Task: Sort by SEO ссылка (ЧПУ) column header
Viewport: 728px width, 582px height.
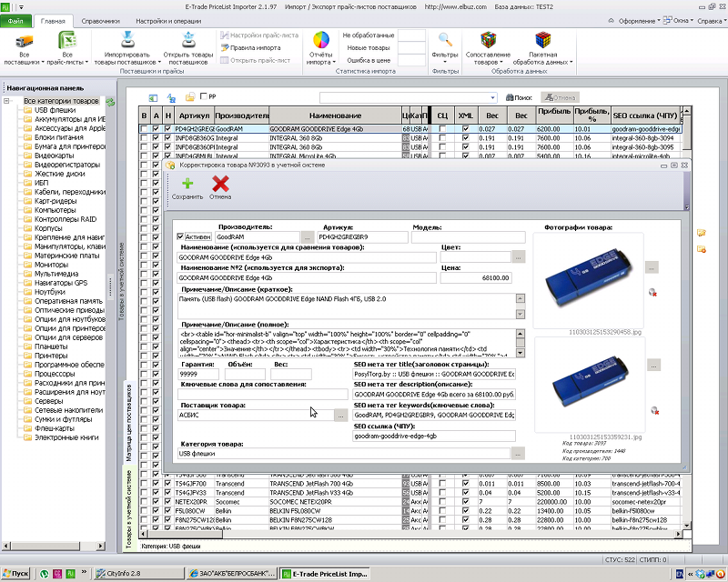Action: [645, 115]
